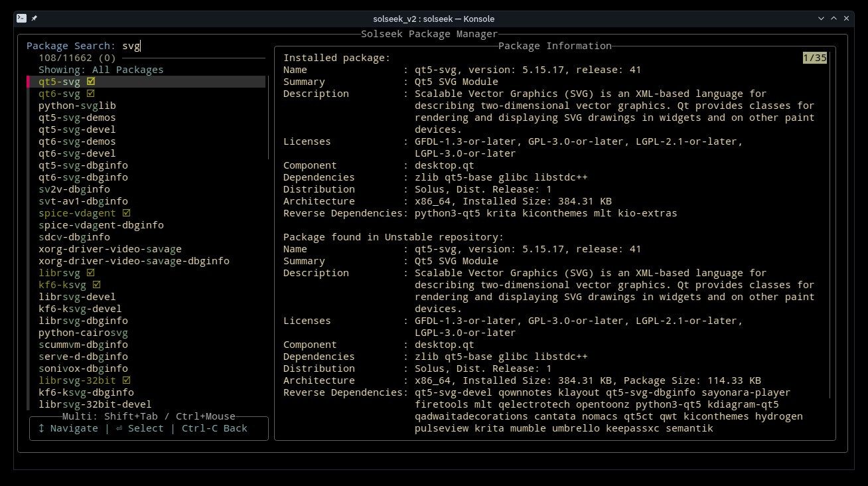Viewport: 868px width, 486px height.
Task: Click the Ctrl-C Back hint
Action: [214, 428]
